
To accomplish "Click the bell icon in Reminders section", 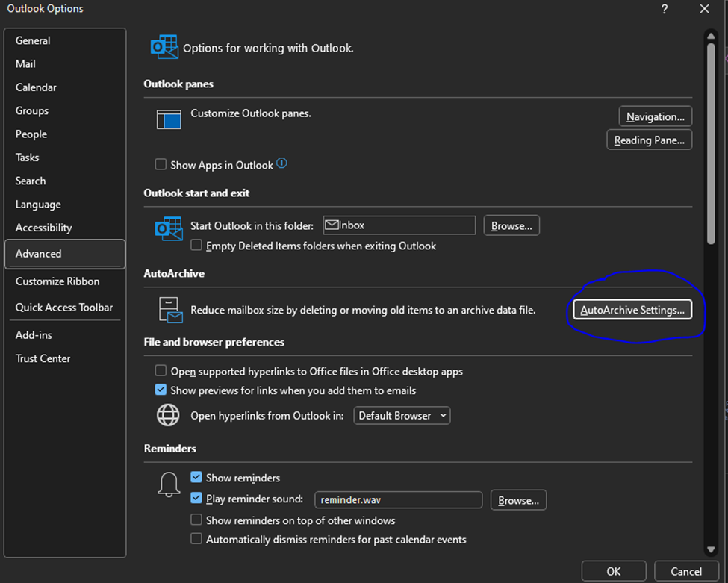I will point(169,484).
